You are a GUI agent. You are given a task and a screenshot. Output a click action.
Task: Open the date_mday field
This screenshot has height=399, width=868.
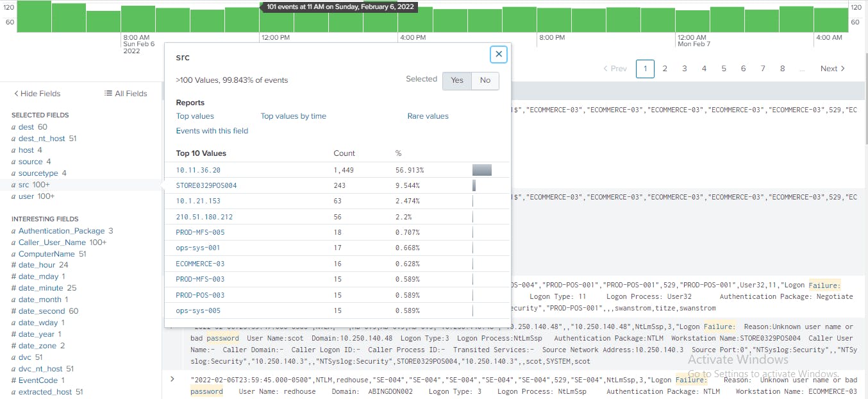[39, 276]
